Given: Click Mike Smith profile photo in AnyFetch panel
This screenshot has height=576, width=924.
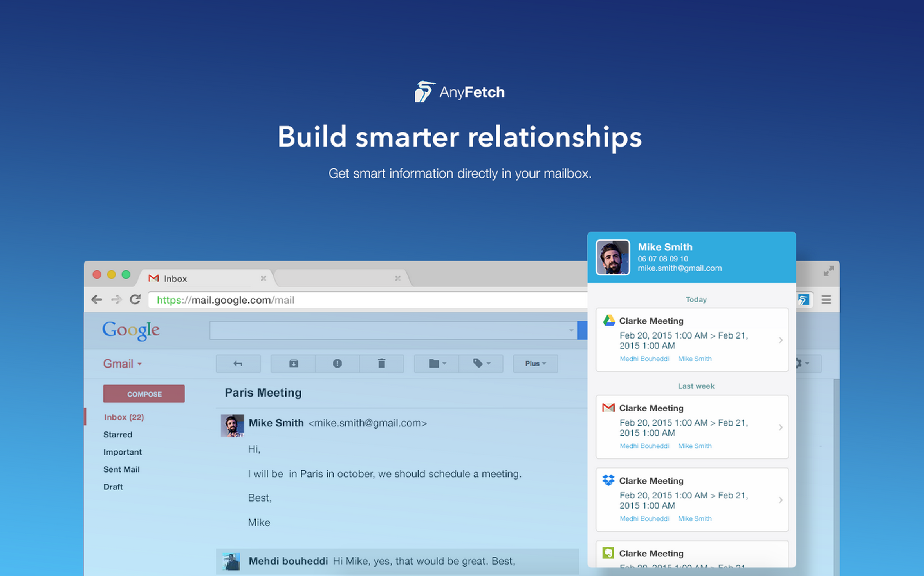Looking at the screenshot, I should (613, 257).
